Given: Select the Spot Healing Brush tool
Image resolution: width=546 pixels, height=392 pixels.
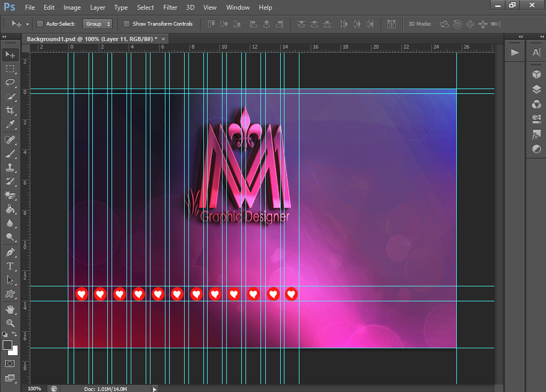Looking at the screenshot, I should pos(10,140).
